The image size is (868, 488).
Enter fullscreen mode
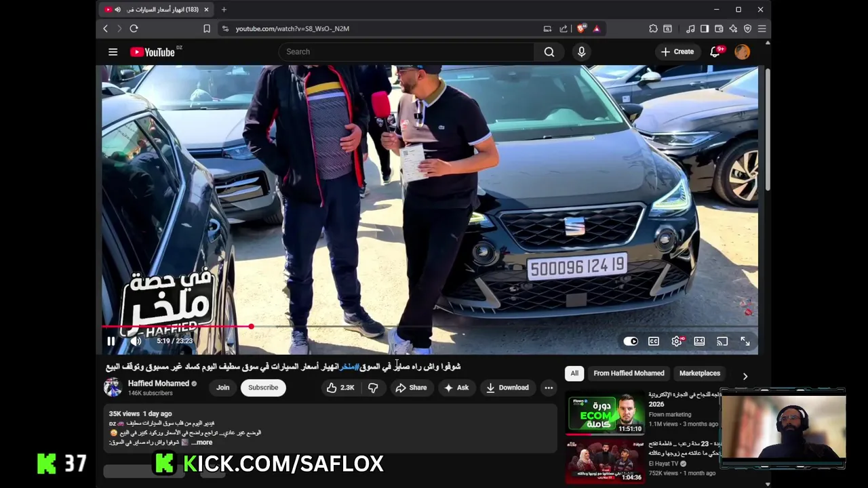(x=745, y=341)
